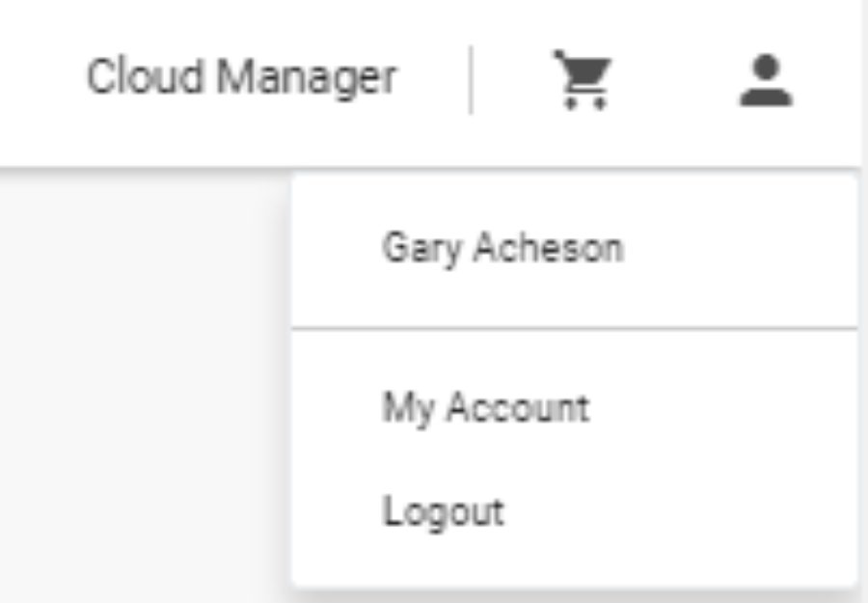Select username Gary Acheson in dropdown
Image resolution: width=868 pixels, height=603 pixels.
click(x=503, y=248)
